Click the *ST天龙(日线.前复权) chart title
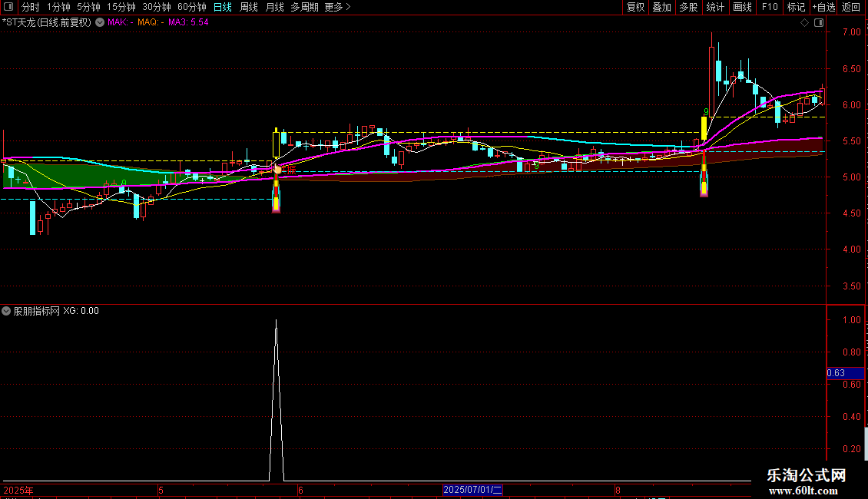Screen dimensions: 868x499 coord(47,22)
